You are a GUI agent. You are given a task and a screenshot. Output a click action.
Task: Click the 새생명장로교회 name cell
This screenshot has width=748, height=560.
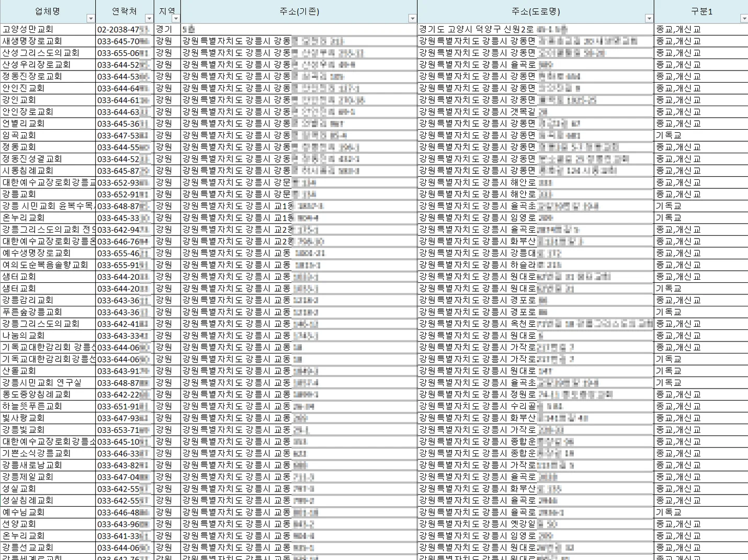coord(48,41)
